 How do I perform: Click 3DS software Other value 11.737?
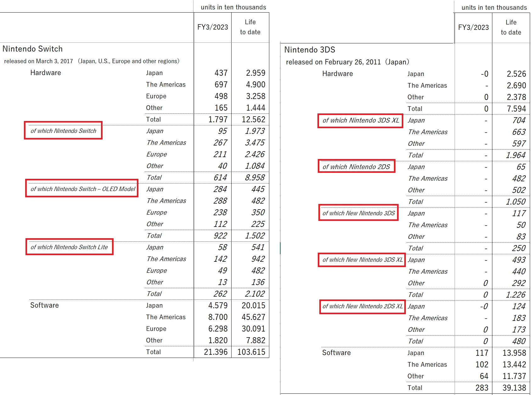pos(514,376)
